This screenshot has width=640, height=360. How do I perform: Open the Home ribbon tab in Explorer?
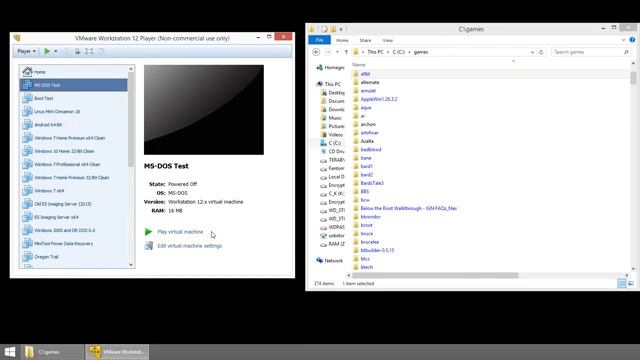[342, 40]
